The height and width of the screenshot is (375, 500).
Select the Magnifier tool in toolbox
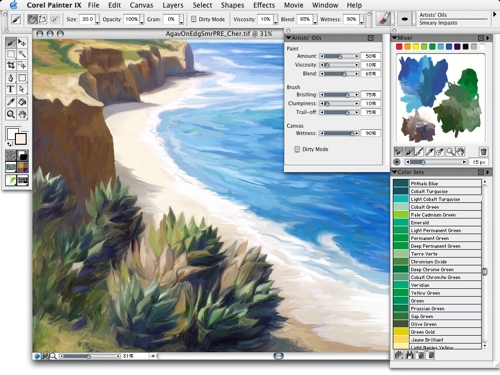pyautogui.click(x=11, y=115)
